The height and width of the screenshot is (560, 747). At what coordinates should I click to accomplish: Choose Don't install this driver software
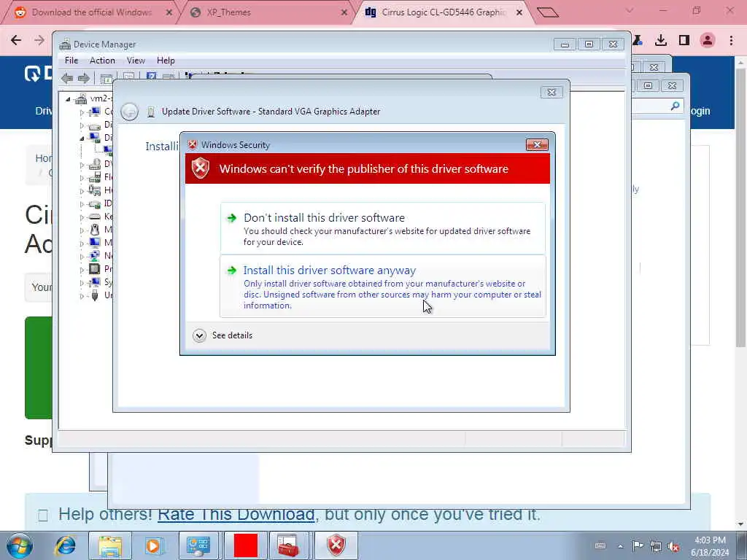(382, 228)
